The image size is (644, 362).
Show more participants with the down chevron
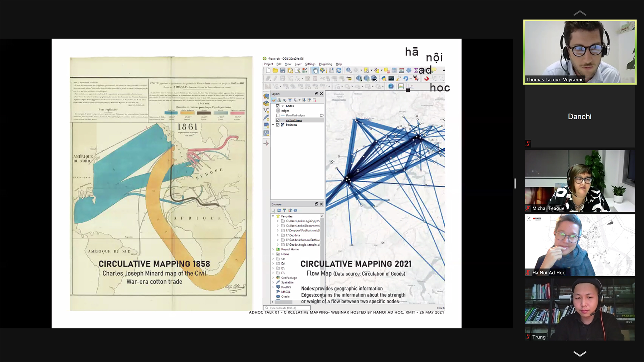click(x=580, y=354)
